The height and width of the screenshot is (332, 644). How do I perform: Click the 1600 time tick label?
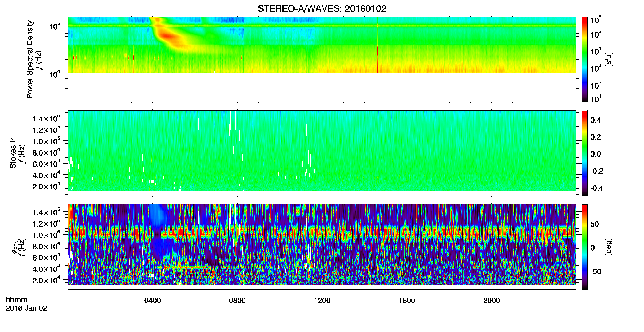pos(407,301)
